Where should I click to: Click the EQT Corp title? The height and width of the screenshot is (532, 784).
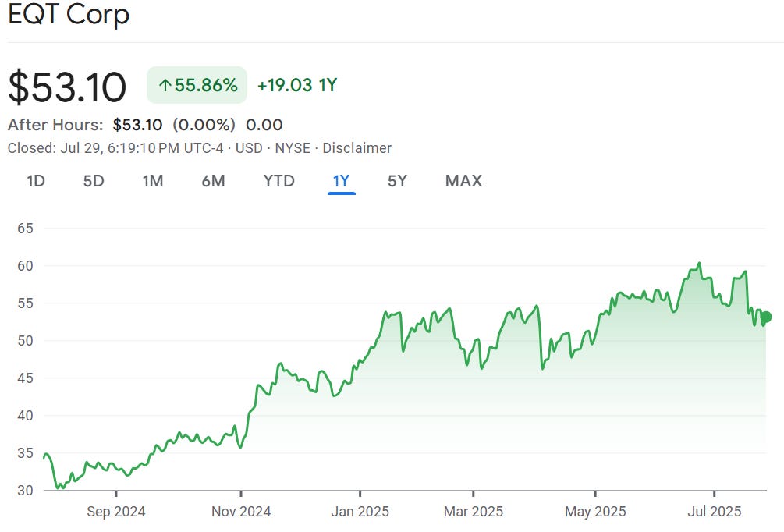click(69, 14)
